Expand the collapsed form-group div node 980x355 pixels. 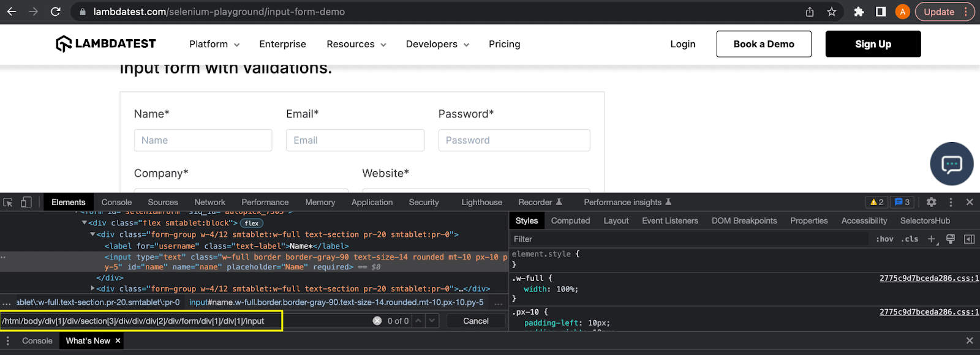pos(92,288)
